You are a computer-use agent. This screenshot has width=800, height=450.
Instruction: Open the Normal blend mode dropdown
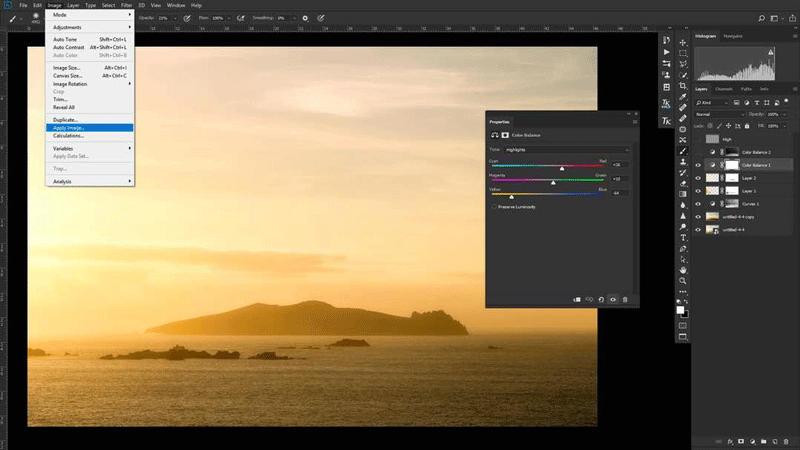(x=720, y=114)
